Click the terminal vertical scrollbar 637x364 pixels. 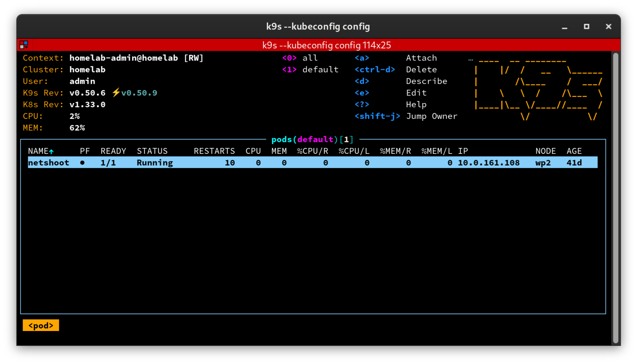[616, 198]
